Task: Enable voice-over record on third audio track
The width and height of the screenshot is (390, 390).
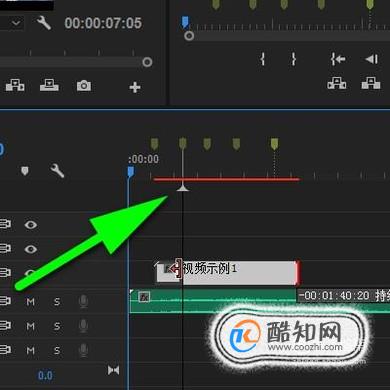Action: [x=83, y=350]
